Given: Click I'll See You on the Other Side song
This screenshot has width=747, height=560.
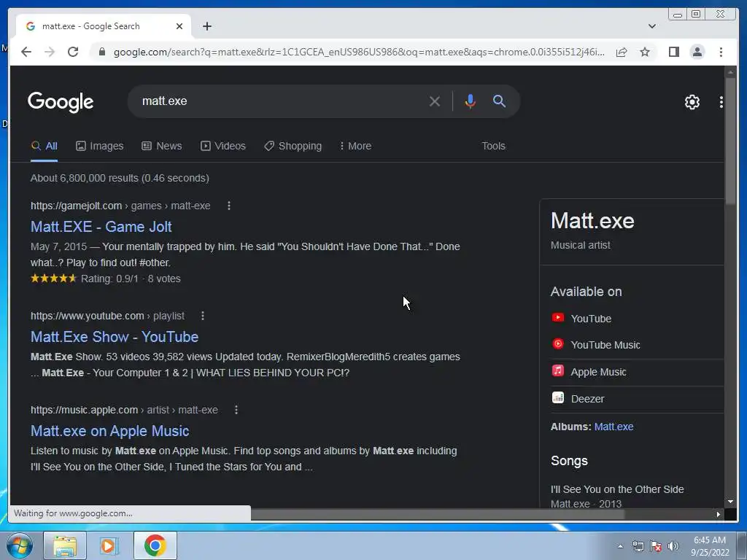Looking at the screenshot, I should [617, 489].
